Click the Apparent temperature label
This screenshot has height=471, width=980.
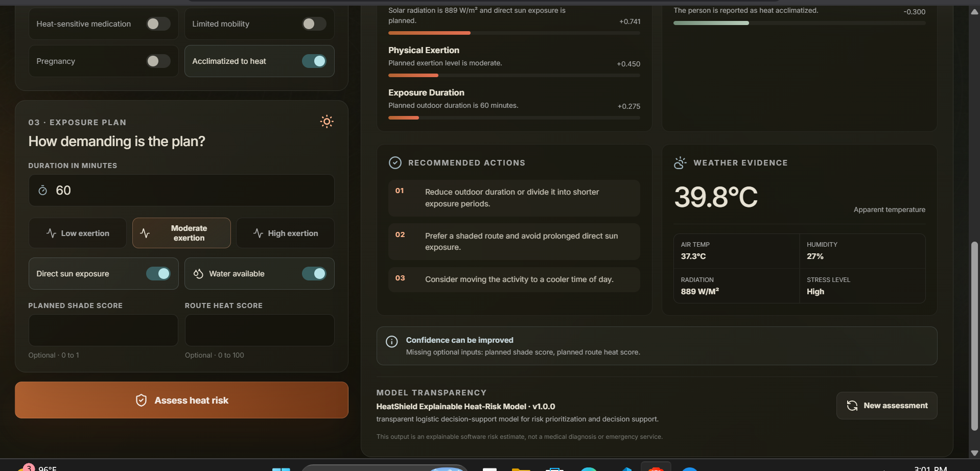coord(889,209)
